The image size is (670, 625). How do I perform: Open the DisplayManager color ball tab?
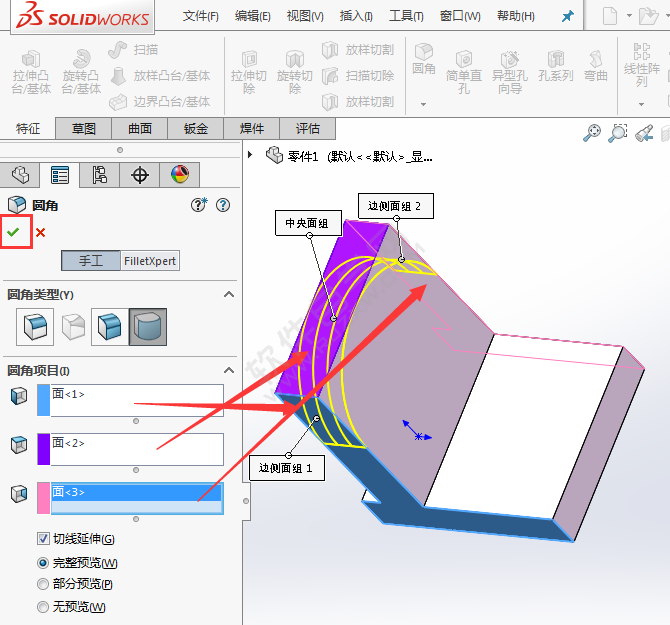tap(180, 175)
